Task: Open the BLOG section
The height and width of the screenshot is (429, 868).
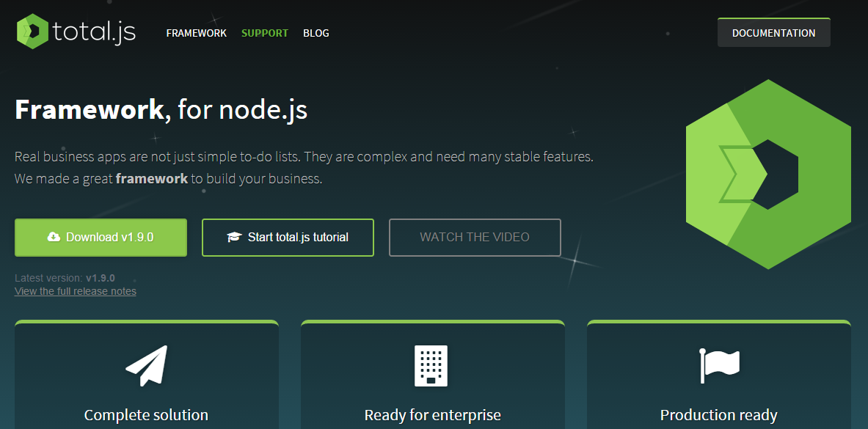Action: tap(316, 33)
